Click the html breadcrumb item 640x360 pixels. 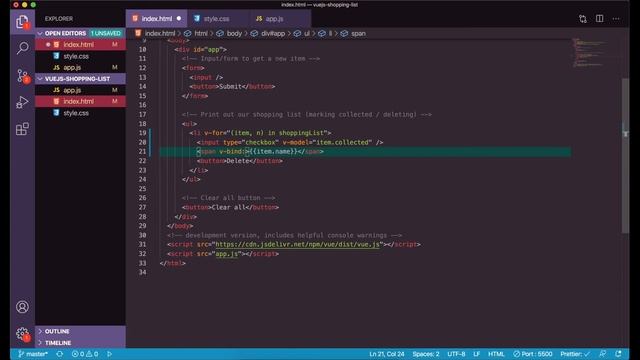(196, 33)
